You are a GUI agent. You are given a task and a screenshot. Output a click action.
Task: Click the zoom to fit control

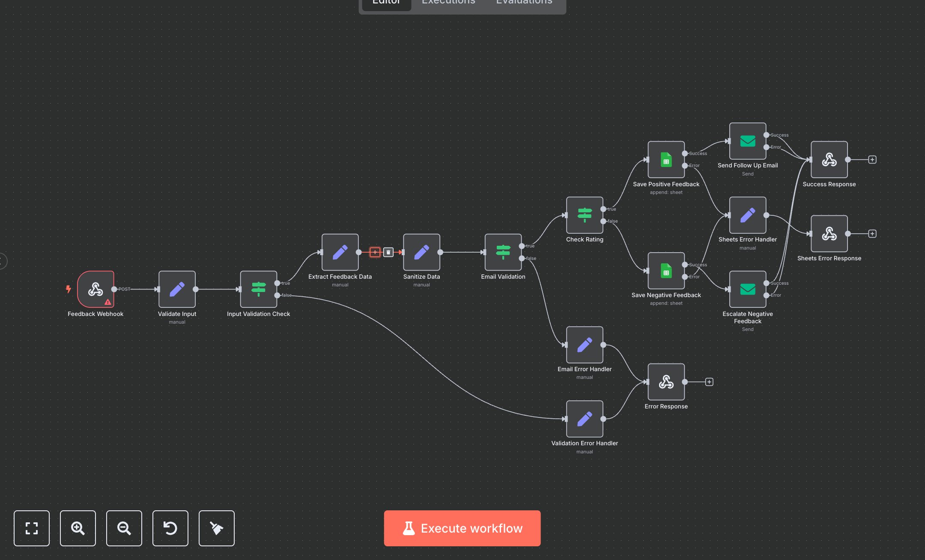31,528
